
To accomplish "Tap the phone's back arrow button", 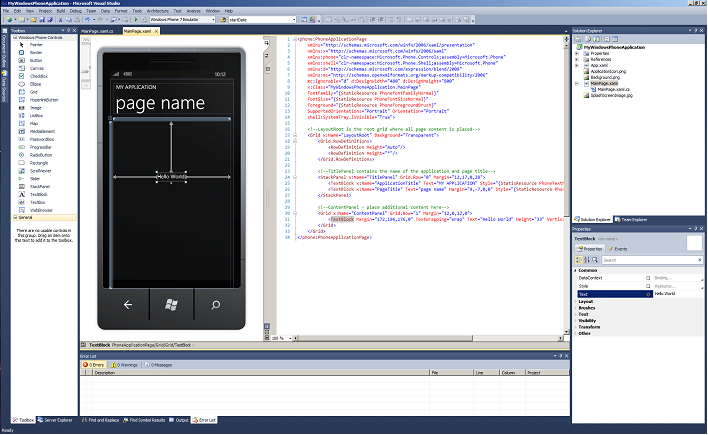I will point(128,305).
